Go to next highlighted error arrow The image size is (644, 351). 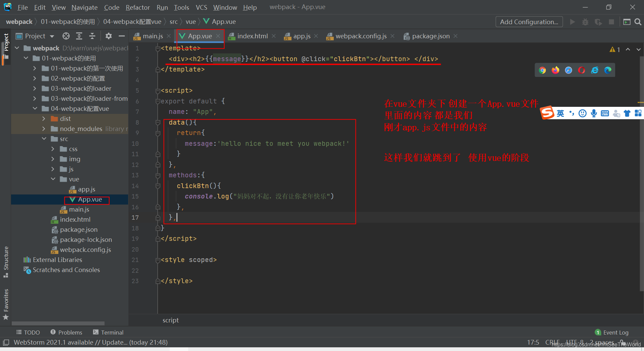(638, 49)
